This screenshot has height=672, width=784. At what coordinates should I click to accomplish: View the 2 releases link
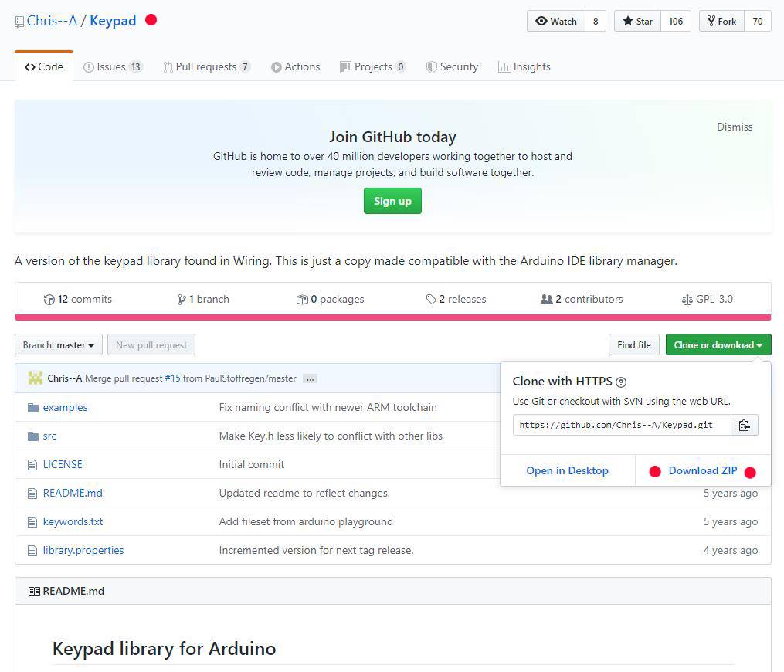pos(456,300)
